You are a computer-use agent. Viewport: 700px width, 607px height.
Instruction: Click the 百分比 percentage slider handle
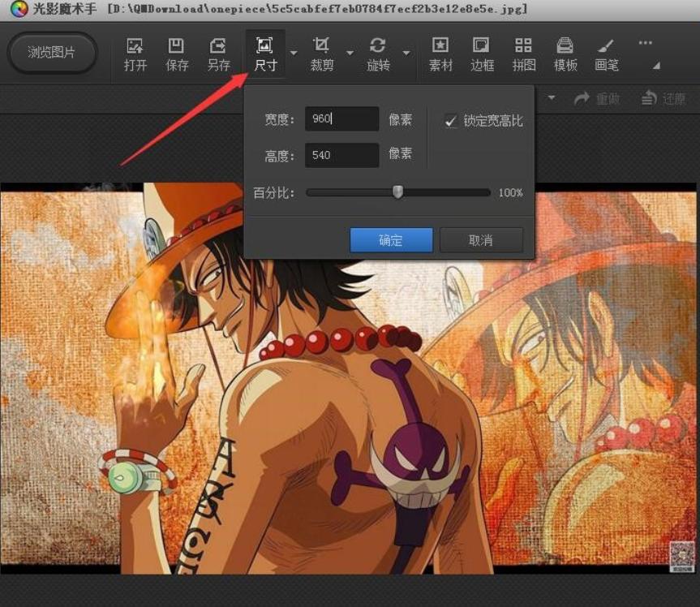(397, 192)
